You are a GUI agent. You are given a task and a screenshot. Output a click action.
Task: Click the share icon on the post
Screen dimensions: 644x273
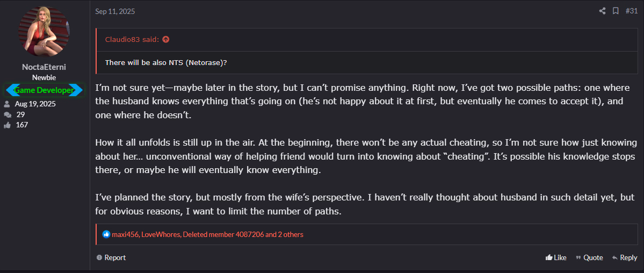(x=602, y=11)
